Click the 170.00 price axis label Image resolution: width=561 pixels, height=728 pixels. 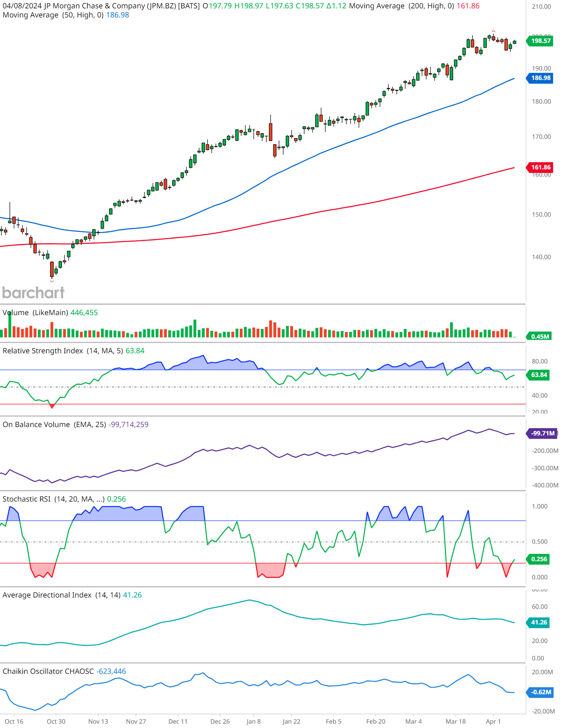coord(541,137)
